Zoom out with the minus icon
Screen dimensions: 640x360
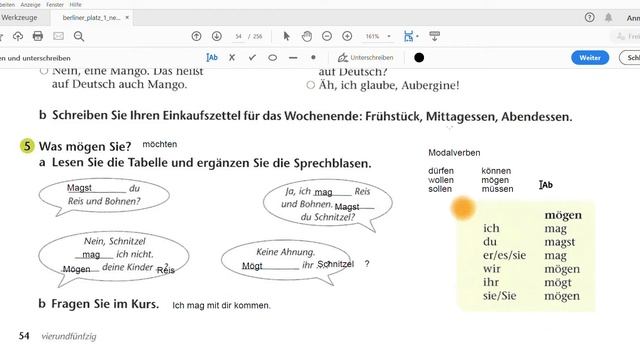click(327, 36)
